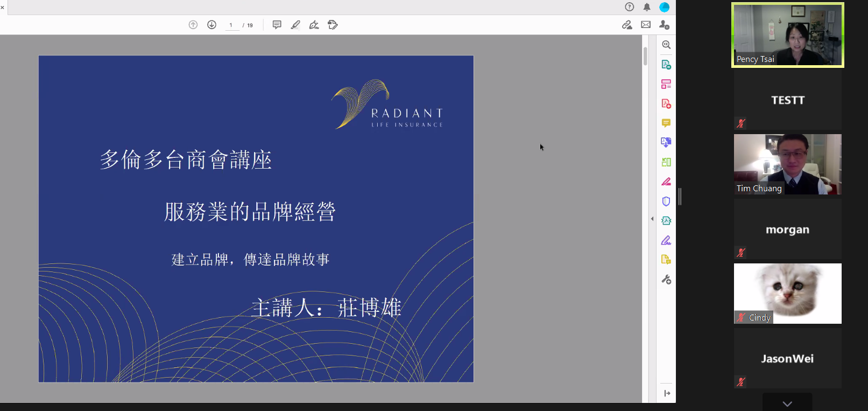This screenshot has width=868, height=411.
Task: Open the Sign document pen tool
Action: tap(314, 25)
